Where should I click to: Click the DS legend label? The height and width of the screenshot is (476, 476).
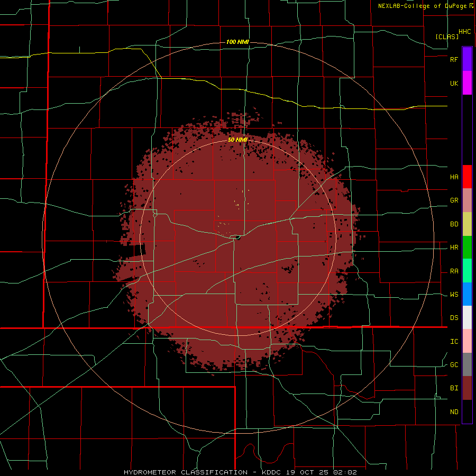pyautogui.click(x=454, y=318)
